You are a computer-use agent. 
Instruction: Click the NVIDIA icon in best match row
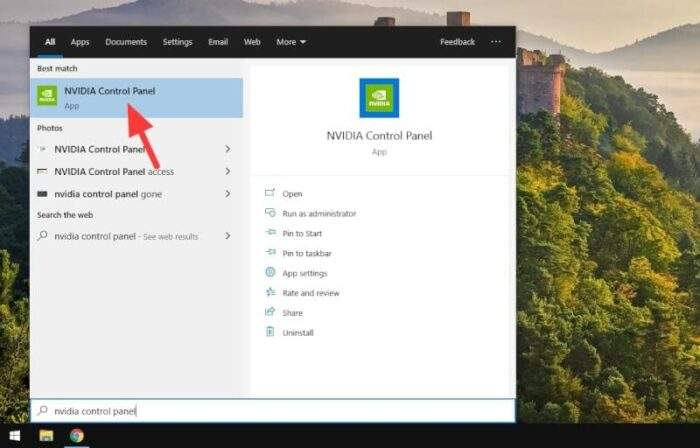coord(47,96)
